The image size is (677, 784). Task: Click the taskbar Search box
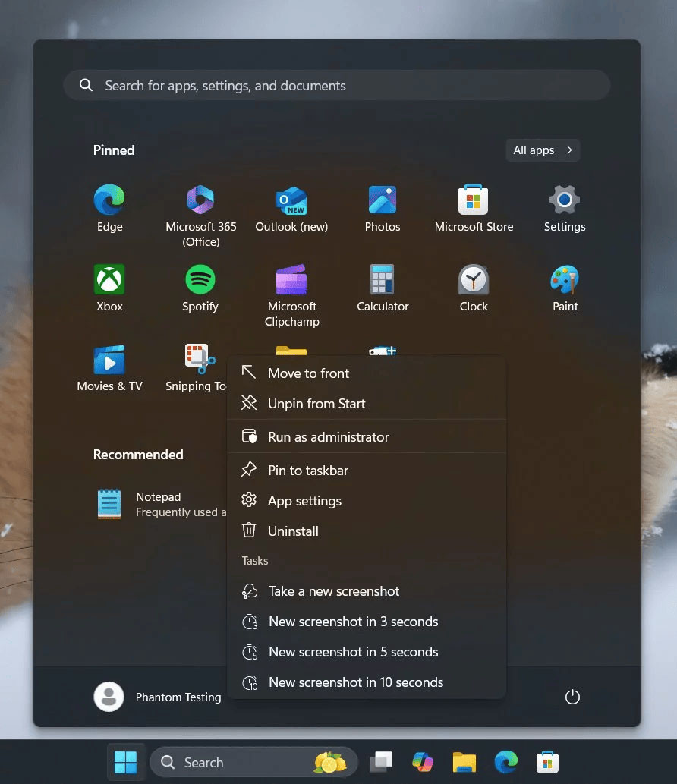pyautogui.click(x=254, y=763)
